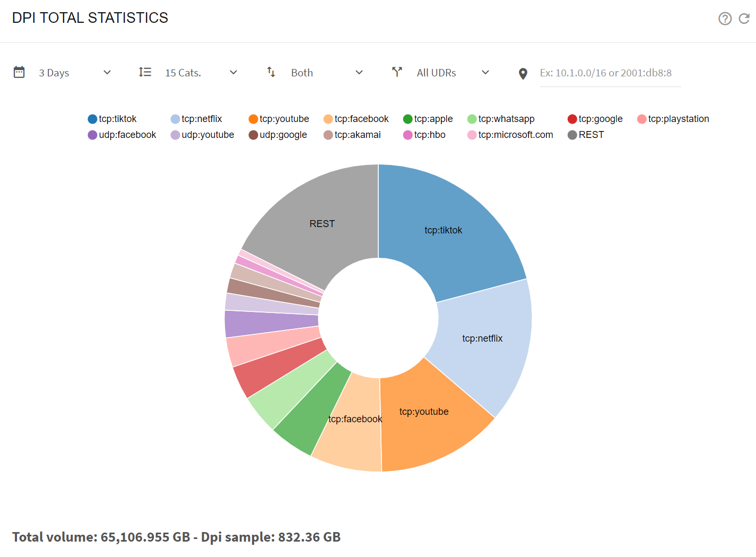Toggle udp:facebook legend entry

[x=122, y=135]
